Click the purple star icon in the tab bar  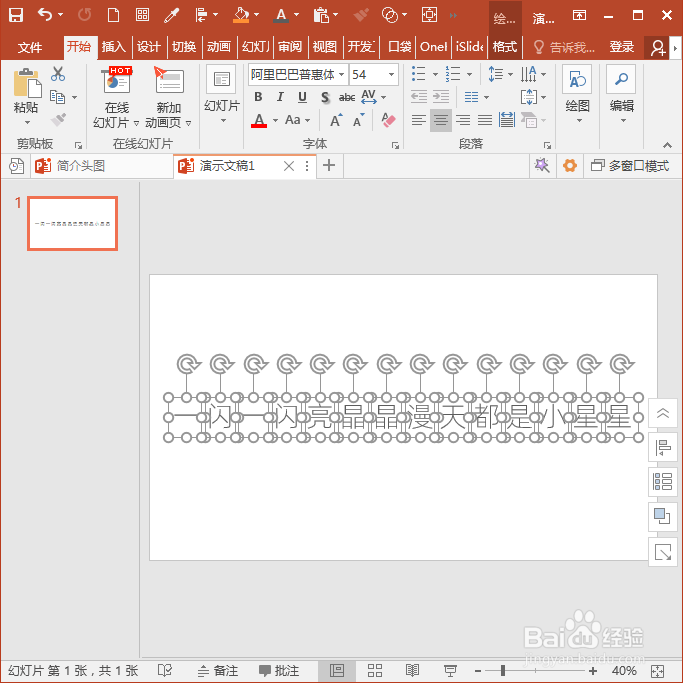click(x=542, y=166)
